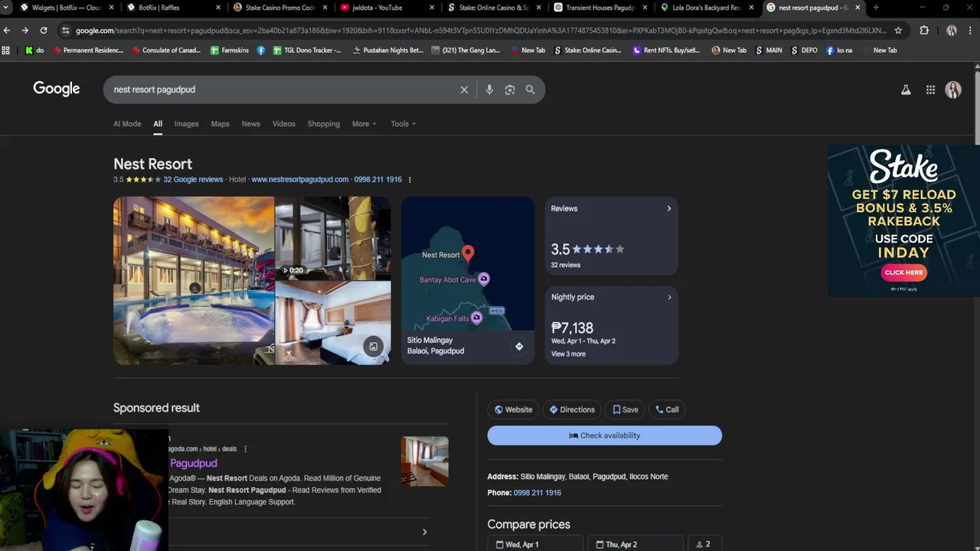This screenshot has height=551, width=980.
Task: Click the Stake CLICK HERE ad button
Action: click(903, 272)
